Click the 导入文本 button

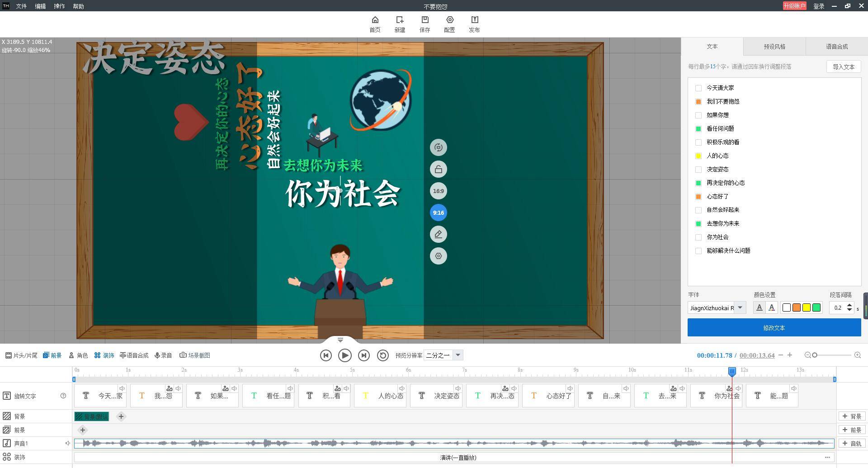click(x=844, y=67)
